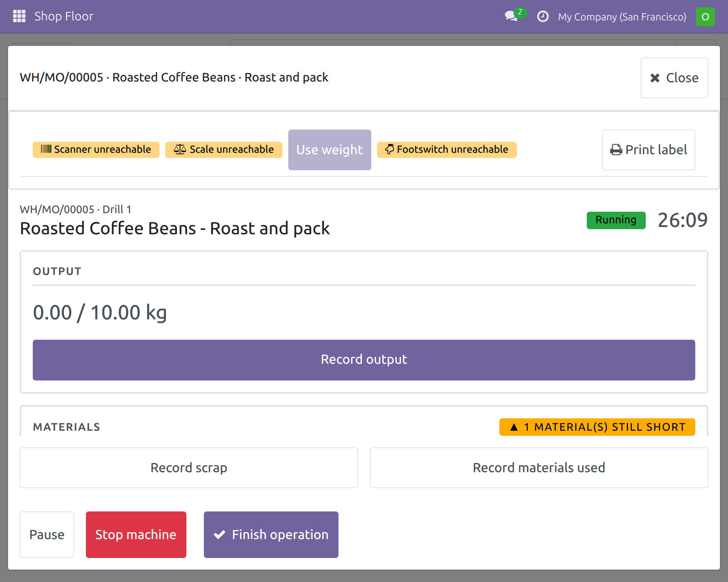Open the activities clock icon
Screen dimensions: 728x582
pos(543,16)
